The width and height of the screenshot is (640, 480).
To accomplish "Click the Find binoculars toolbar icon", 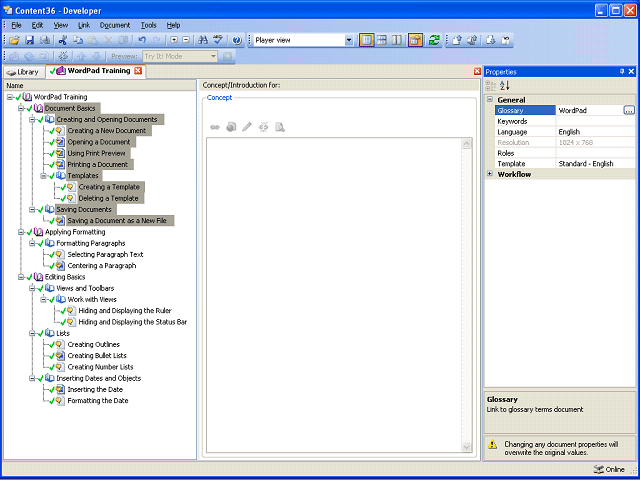I will coord(203,40).
